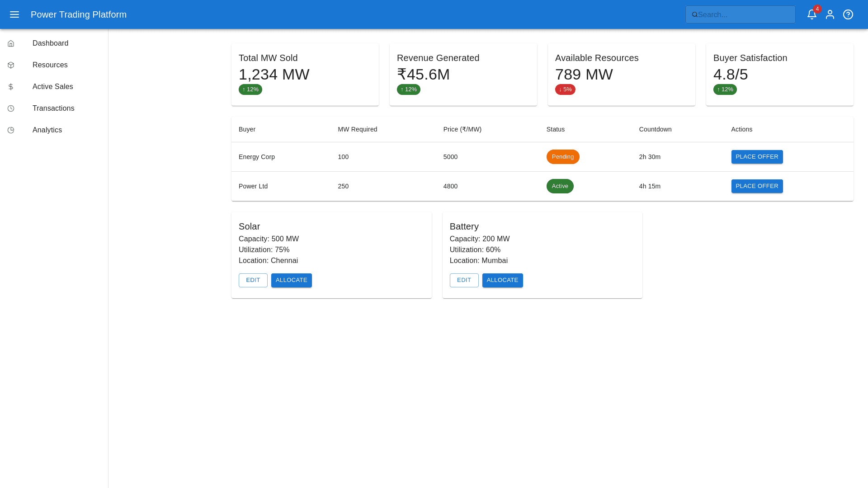
Task: Open the Transactions menu item
Action: coord(53,108)
